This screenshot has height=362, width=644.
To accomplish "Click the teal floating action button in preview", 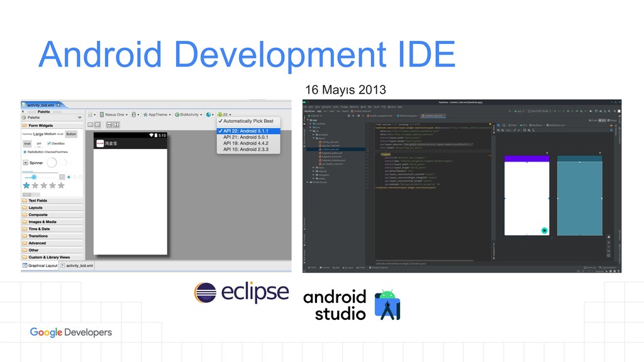I will tap(545, 230).
